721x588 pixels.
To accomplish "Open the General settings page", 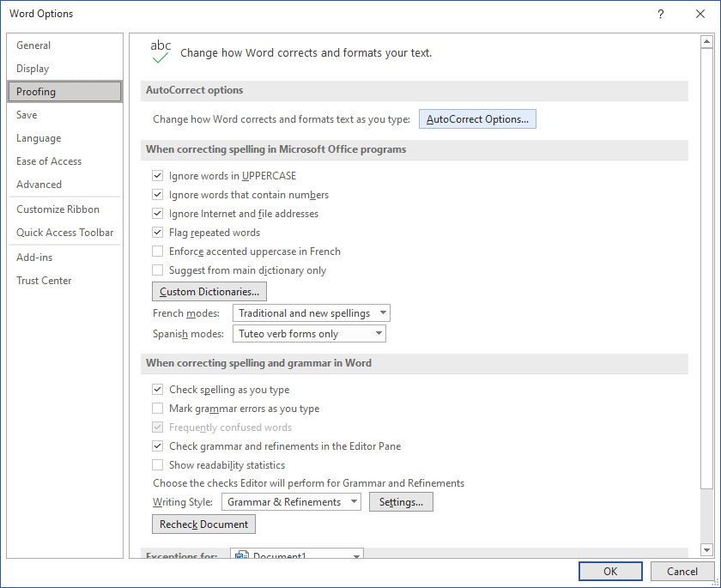I will 33,45.
